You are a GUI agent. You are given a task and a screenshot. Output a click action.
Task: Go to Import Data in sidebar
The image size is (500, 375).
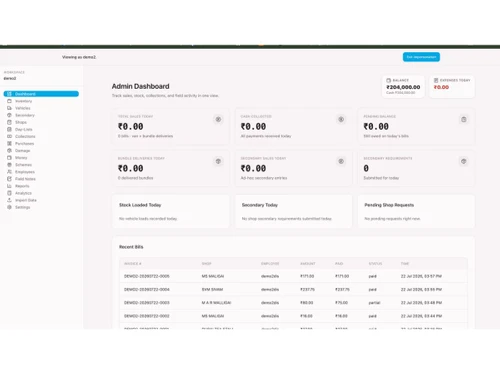click(x=26, y=200)
